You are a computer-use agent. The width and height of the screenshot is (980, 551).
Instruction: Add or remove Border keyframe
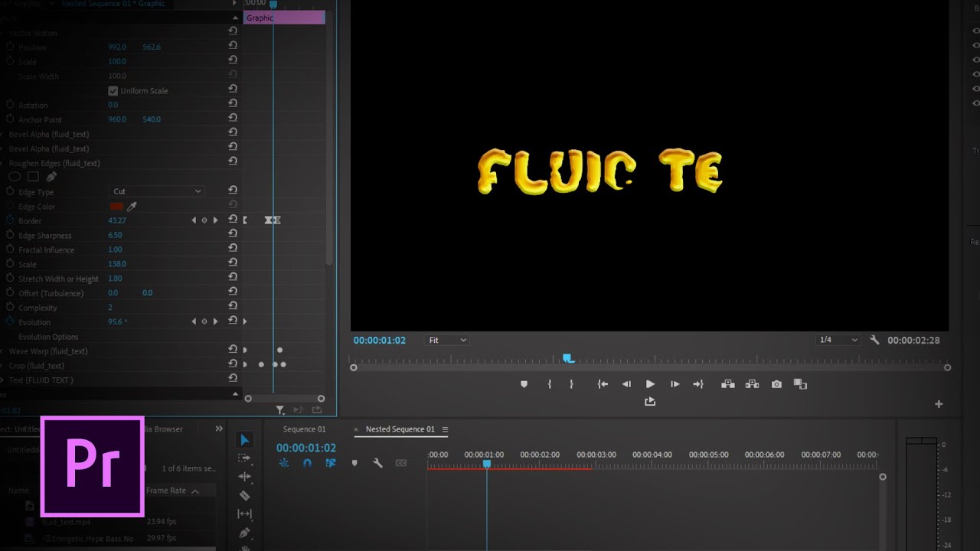pyautogui.click(x=204, y=220)
